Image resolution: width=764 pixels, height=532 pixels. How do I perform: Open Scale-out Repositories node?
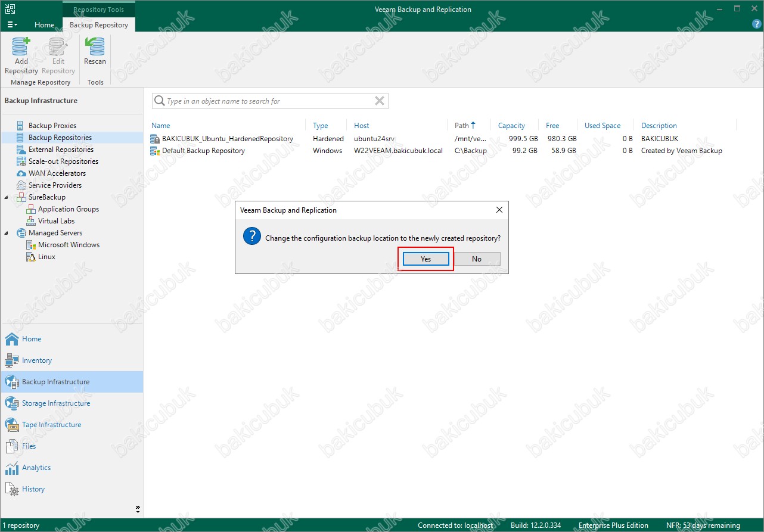click(63, 161)
